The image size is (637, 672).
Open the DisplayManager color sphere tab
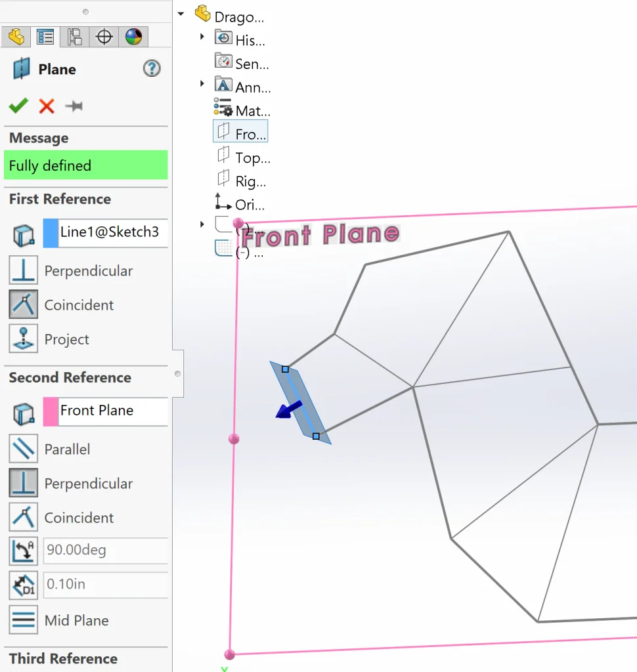click(x=133, y=37)
